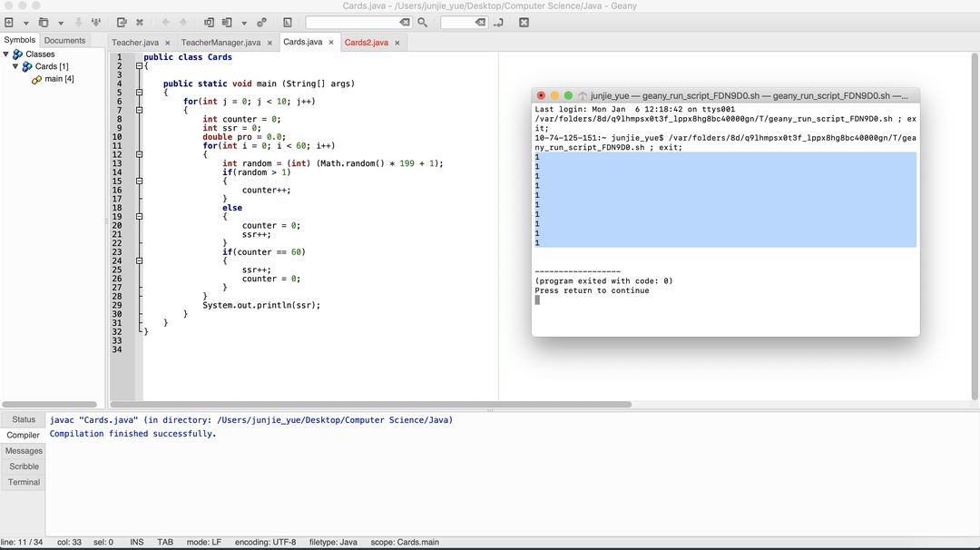Click the terminal window title bar home icon
The height and width of the screenshot is (550, 980).
click(583, 95)
